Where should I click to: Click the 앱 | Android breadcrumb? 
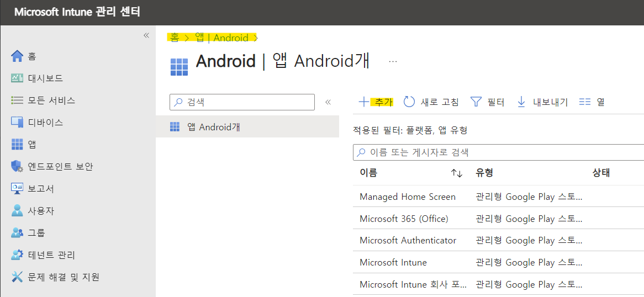221,38
